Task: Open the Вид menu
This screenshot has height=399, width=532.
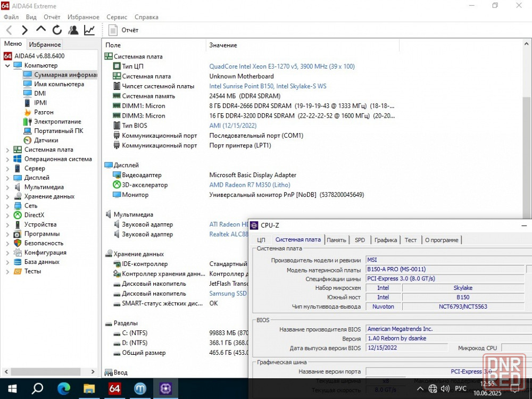Action: [31, 17]
